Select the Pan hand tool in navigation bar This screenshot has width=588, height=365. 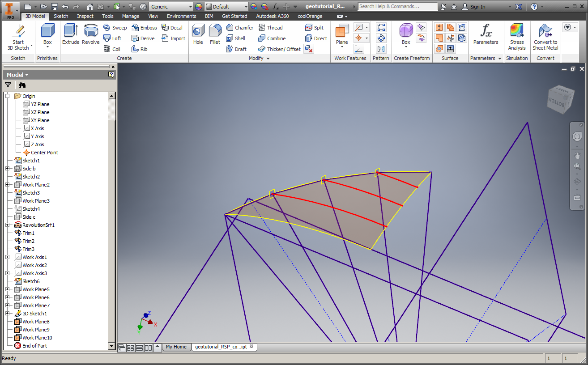[577, 156]
